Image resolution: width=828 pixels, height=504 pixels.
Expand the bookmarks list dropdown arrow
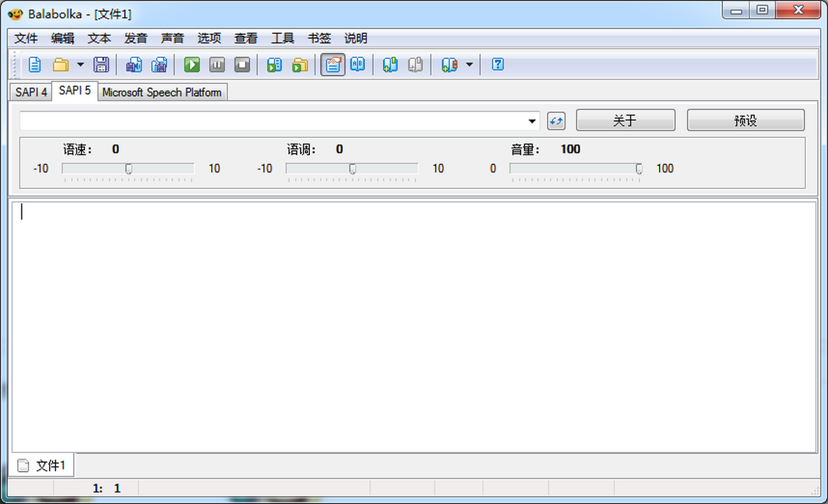click(469, 65)
